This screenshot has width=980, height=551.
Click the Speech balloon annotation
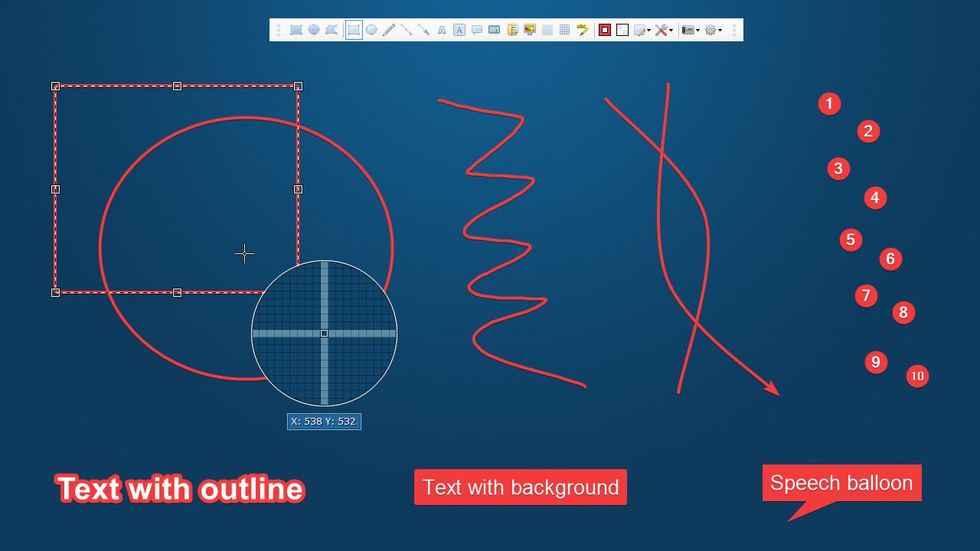tap(841, 483)
